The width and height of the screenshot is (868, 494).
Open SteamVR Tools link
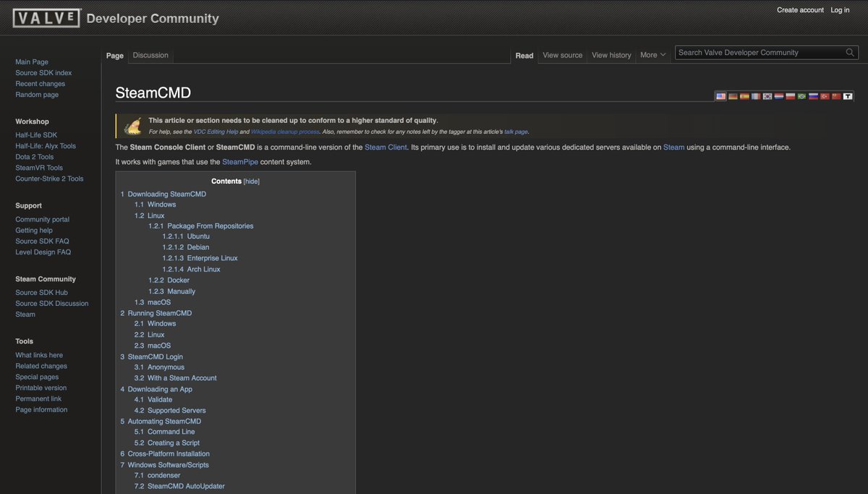click(39, 168)
